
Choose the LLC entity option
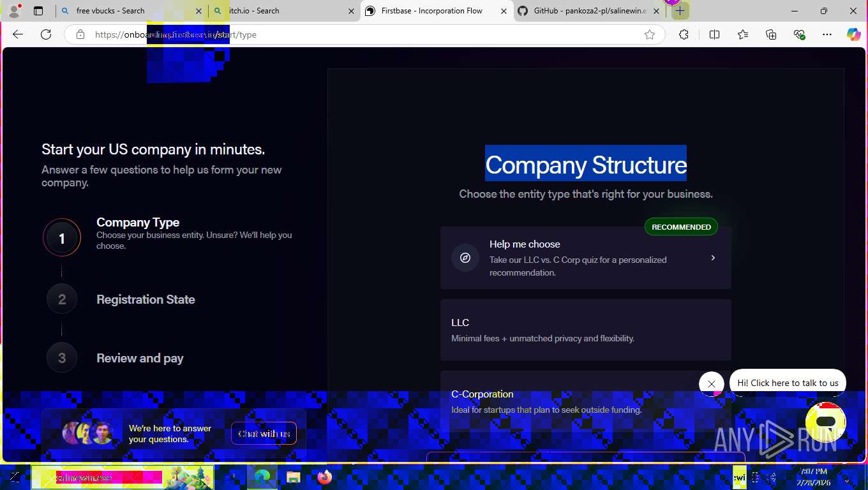586,330
